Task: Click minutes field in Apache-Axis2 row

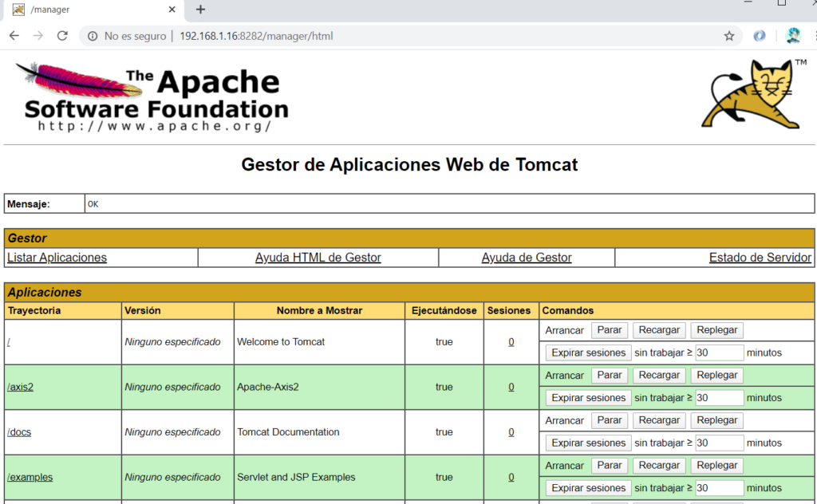Action: tap(719, 398)
